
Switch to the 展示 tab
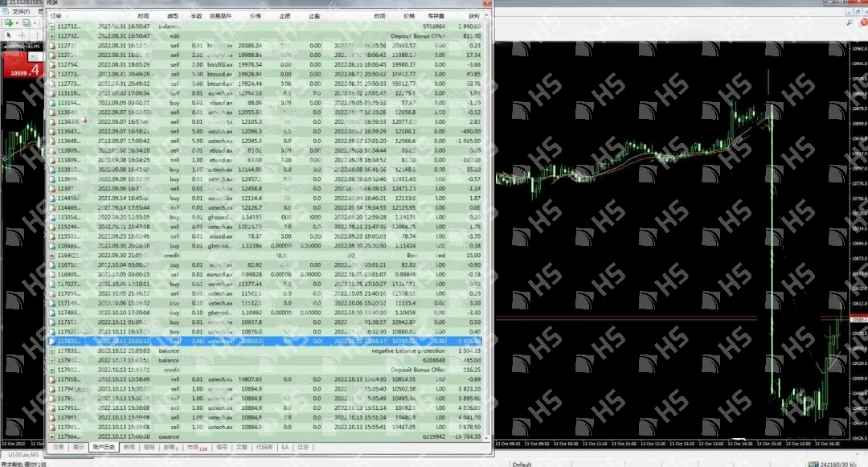click(79, 447)
